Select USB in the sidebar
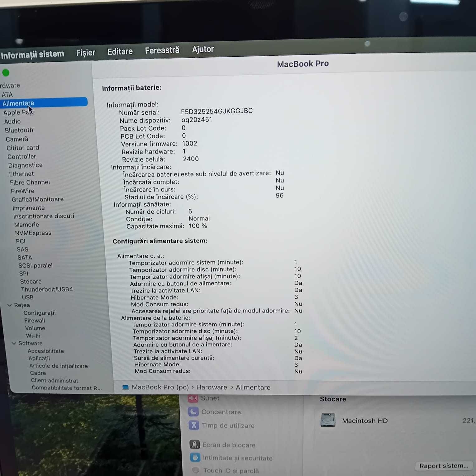The width and height of the screenshot is (476, 476). (27, 297)
